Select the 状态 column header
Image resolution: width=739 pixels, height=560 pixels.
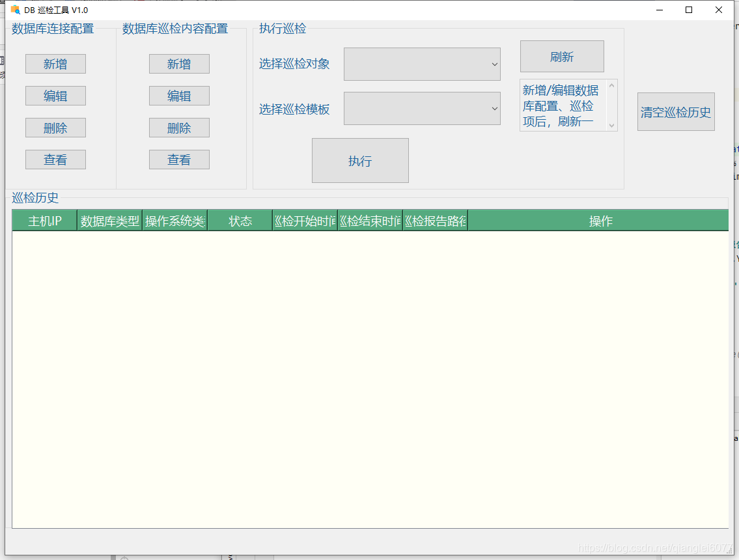240,221
